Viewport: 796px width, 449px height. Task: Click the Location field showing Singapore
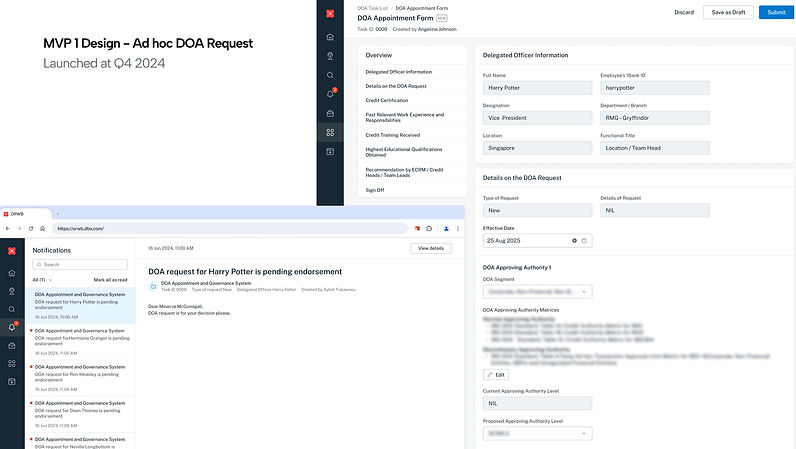tap(537, 148)
